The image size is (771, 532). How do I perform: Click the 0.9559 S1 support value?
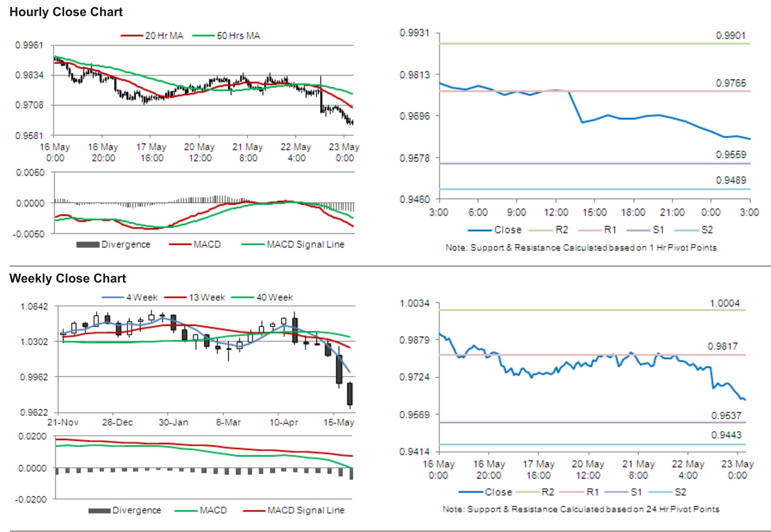click(x=731, y=154)
